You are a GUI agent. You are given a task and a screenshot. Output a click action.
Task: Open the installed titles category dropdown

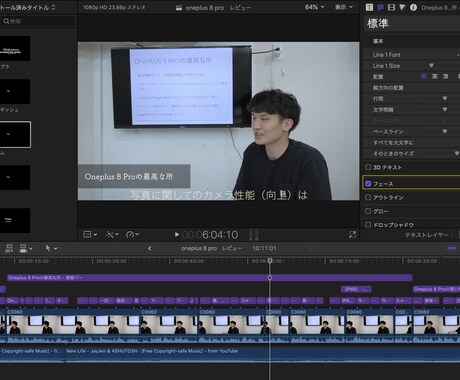pos(28,7)
